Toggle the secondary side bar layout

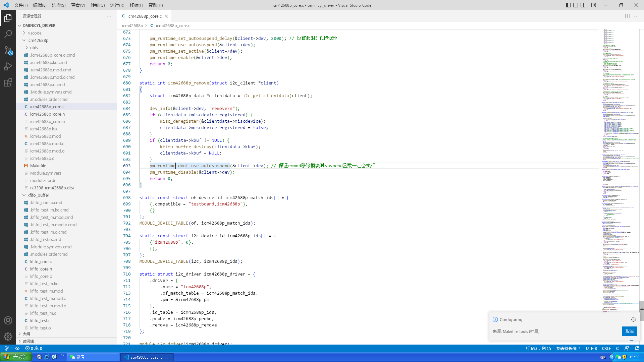(x=583, y=5)
